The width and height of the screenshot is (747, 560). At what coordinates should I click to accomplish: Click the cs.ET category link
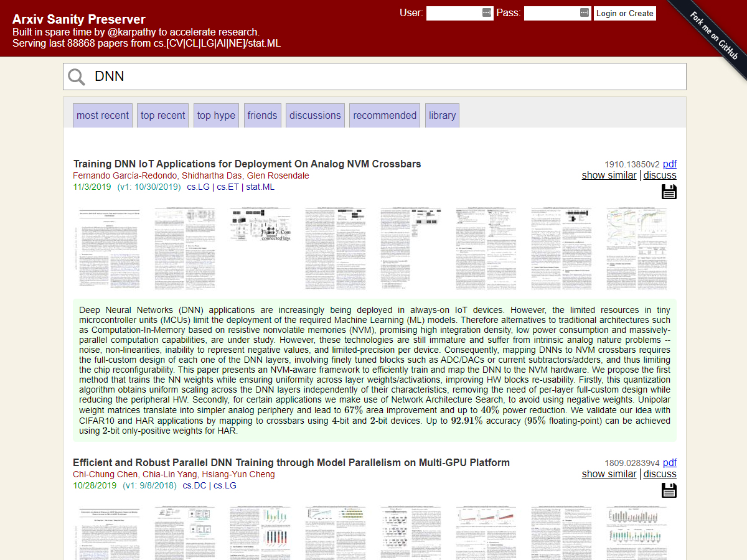click(227, 187)
